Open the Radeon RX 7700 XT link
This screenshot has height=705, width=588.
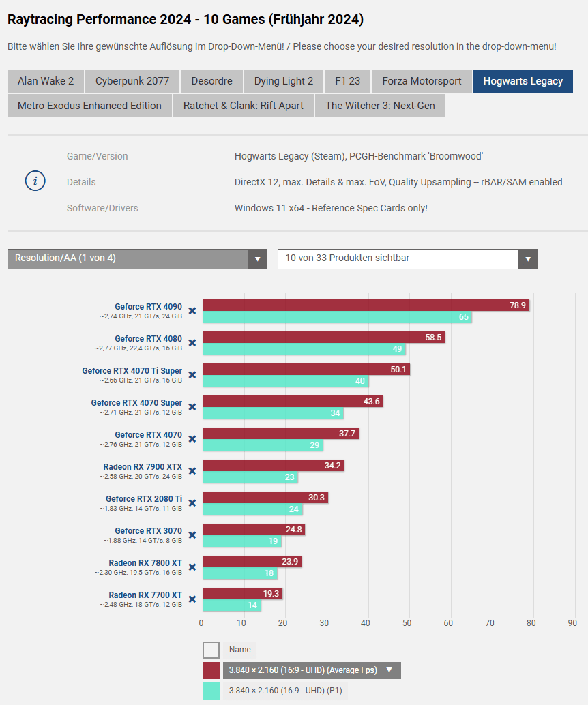tap(145, 595)
